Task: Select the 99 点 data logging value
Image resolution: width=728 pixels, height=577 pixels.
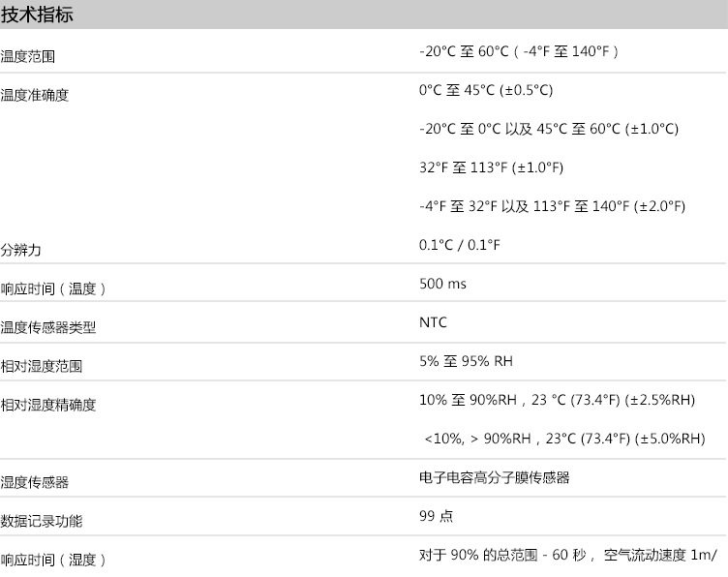Action: click(436, 516)
